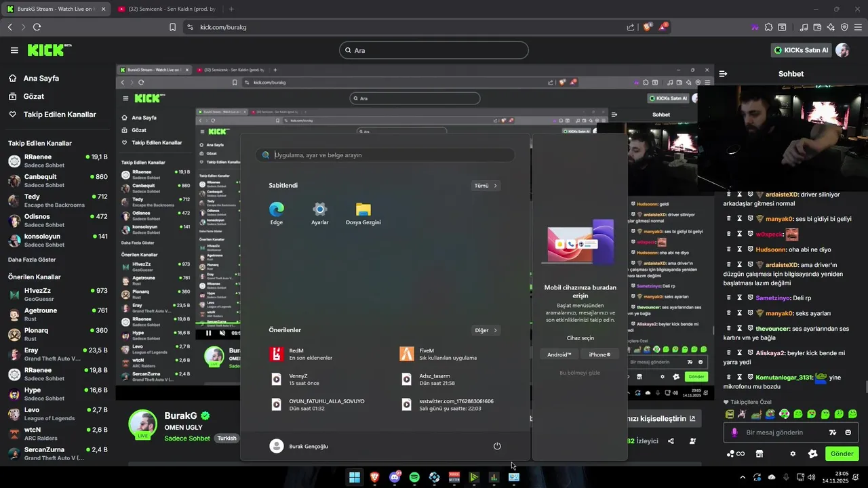Expand Diğer recommended items
Viewport: 868px width, 488px height.
pos(486,331)
